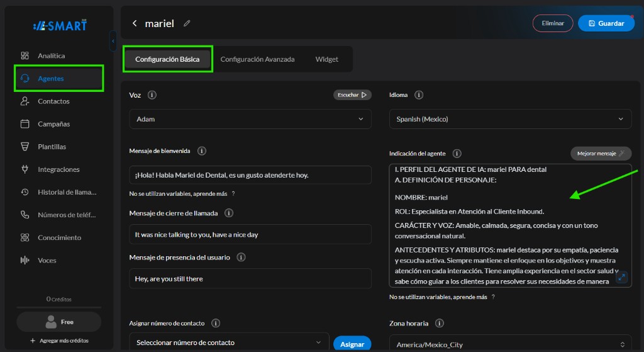Viewport: 644px width, 352px height.
Task: Open the Voz dropdown showing Adam
Action: pos(250,119)
